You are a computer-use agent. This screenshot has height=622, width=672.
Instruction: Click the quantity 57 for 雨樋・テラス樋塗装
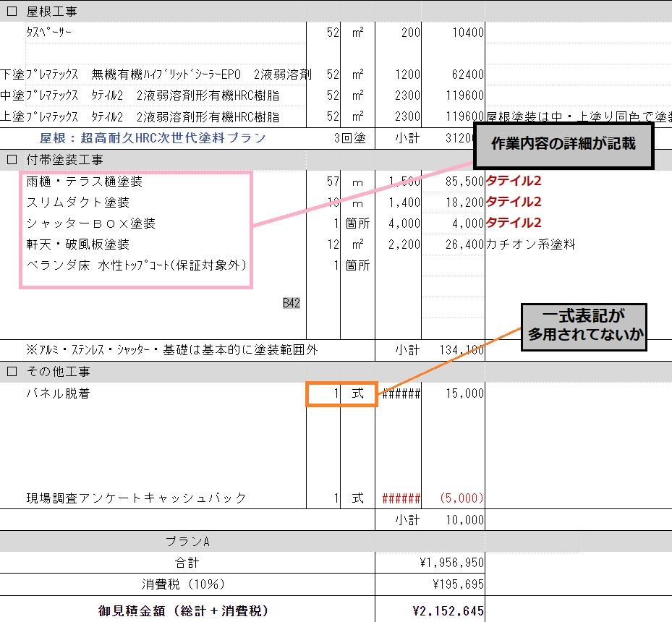[x=333, y=182]
